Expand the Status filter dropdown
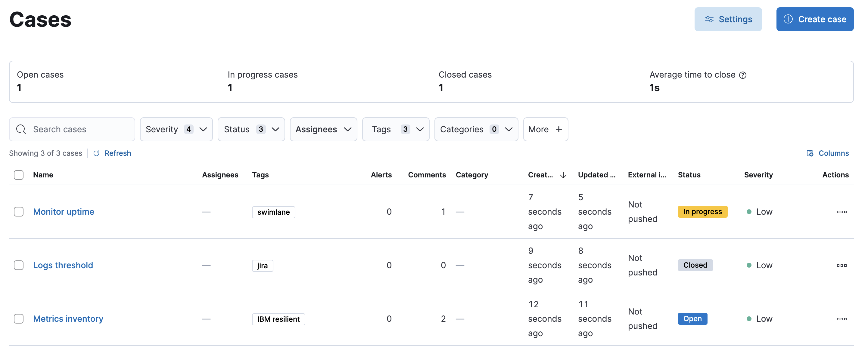This screenshot has width=868, height=347. 251,129
